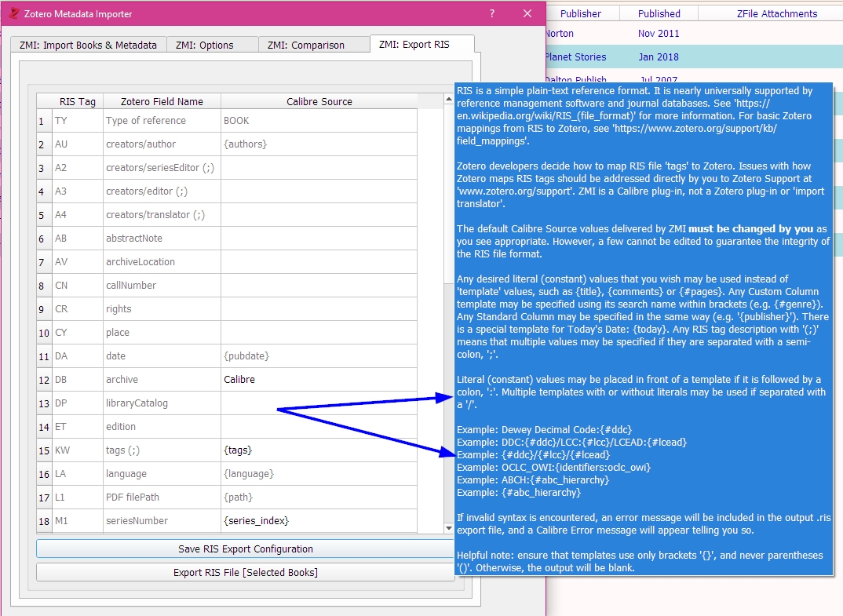Edit the {pubdate} cell in DA row
This screenshot has height=616, width=843.
point(319,355)
